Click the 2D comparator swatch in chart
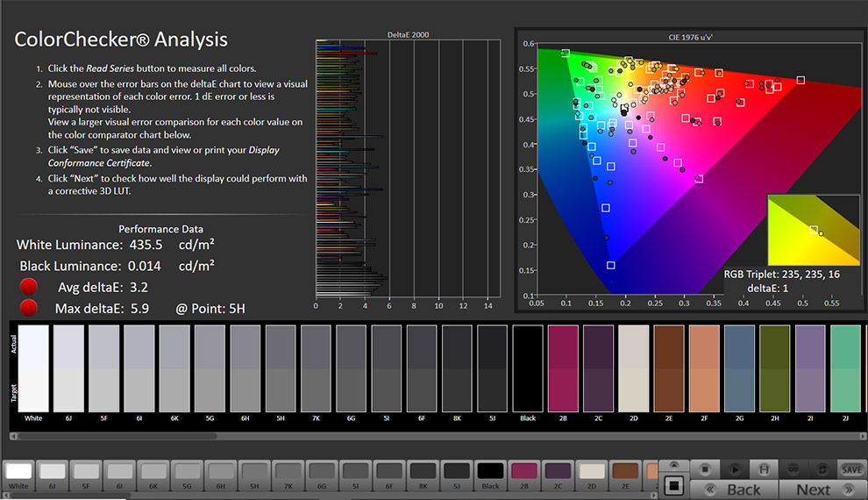Viewport: 868px width, 500px height. tap(633, 368)
